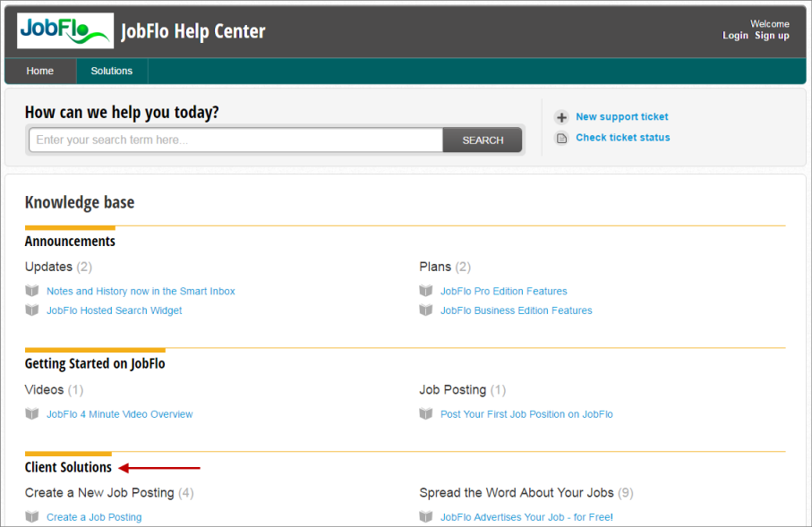Click book icon next to JobFlo Business Edition Features
Screen dimensions: 812x527
425,310
